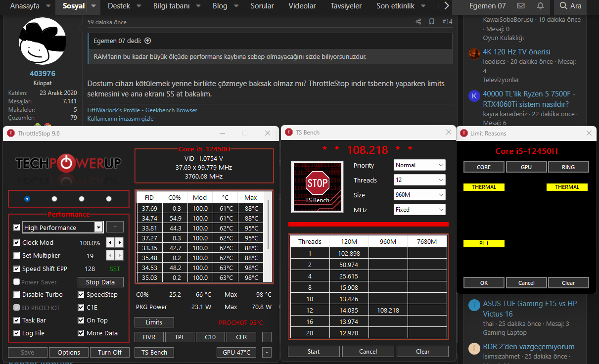
Task: Open the 4K 120 Hz TV önerisi thread
Action: click(517, 52)
